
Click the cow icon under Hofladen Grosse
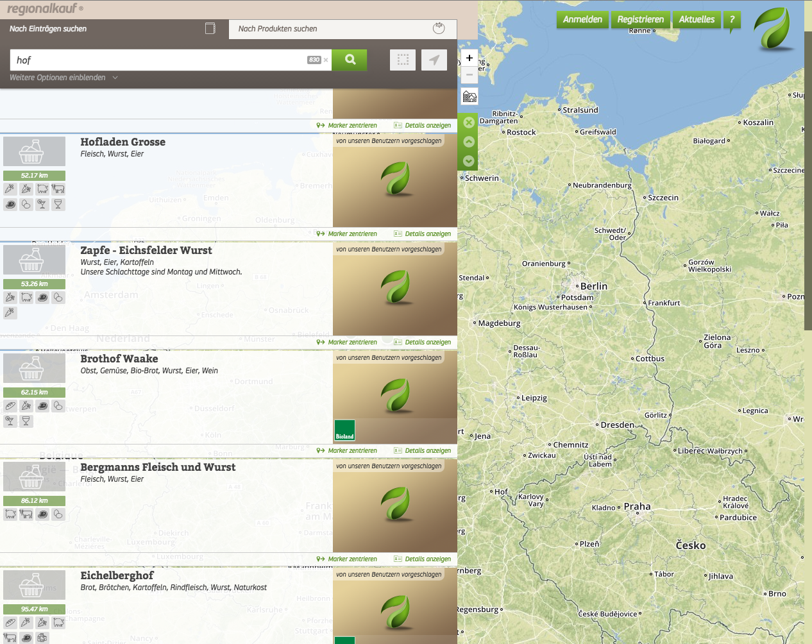pyautogui.click(x=58, y=189)
